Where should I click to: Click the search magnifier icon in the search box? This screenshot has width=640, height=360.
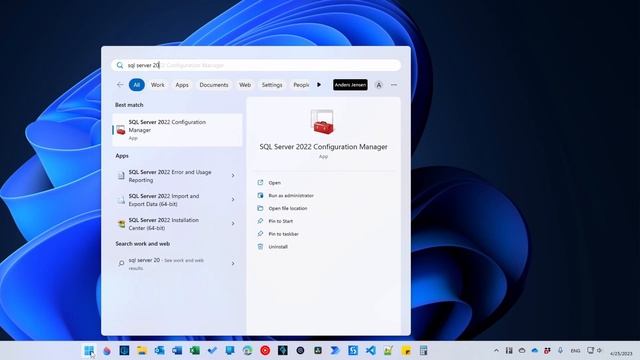click(x=120, y=65)
